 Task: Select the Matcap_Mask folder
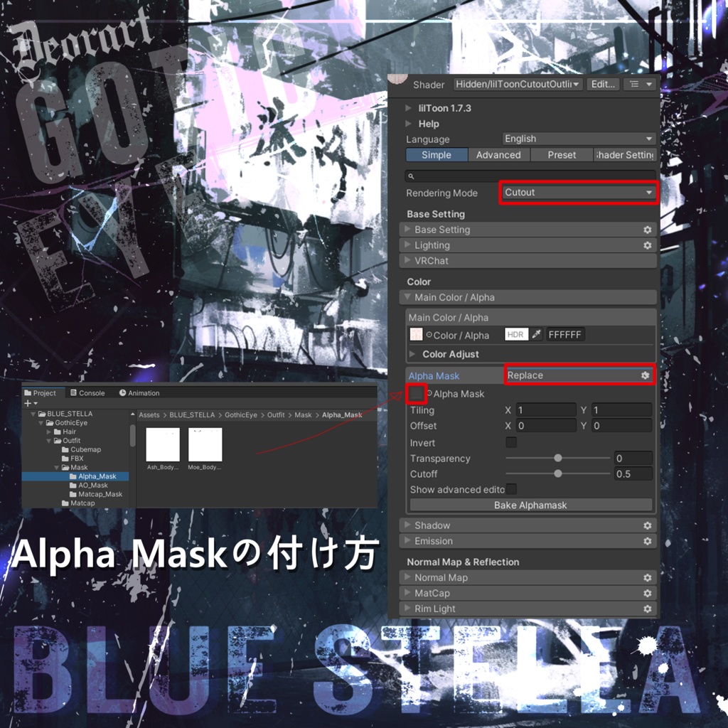(x=96, y=494)
